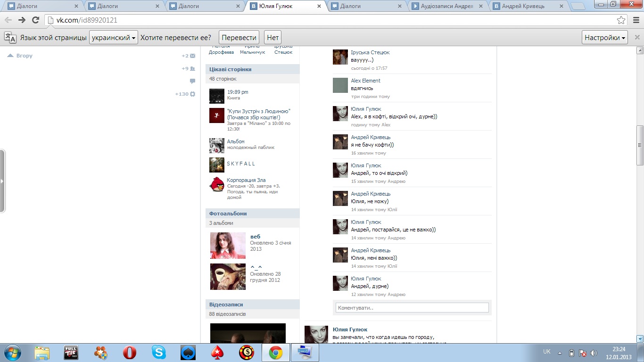This screenshot has width=644, height=362.
Task: Reload the page with refresh icon
Action: click(x=35, y=20)
